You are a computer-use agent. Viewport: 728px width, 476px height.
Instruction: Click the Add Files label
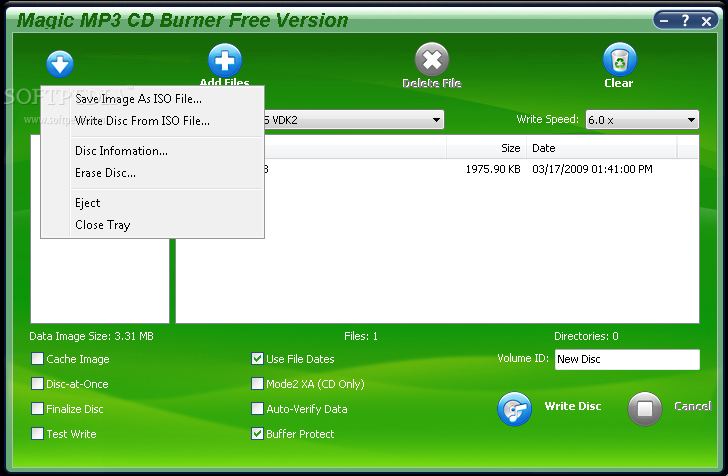(x=225, y=82)
